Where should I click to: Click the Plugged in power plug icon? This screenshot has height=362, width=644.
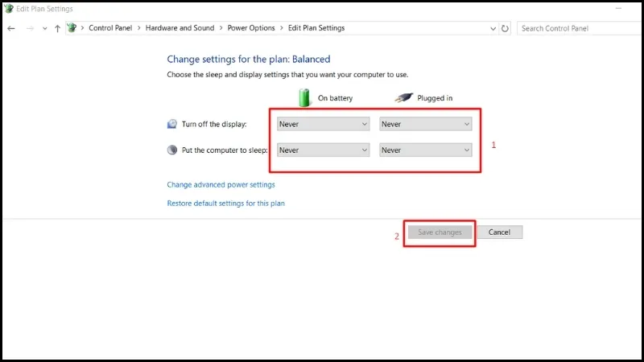[404, 97]
